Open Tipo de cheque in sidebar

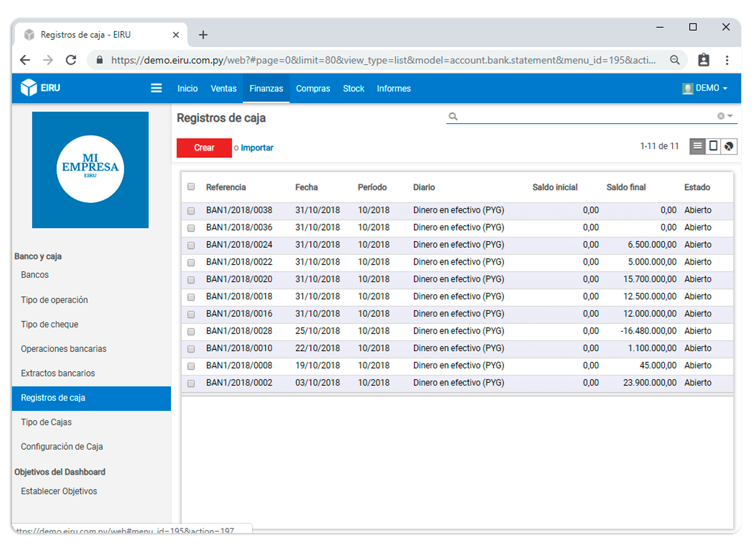(x=50, y=324)
